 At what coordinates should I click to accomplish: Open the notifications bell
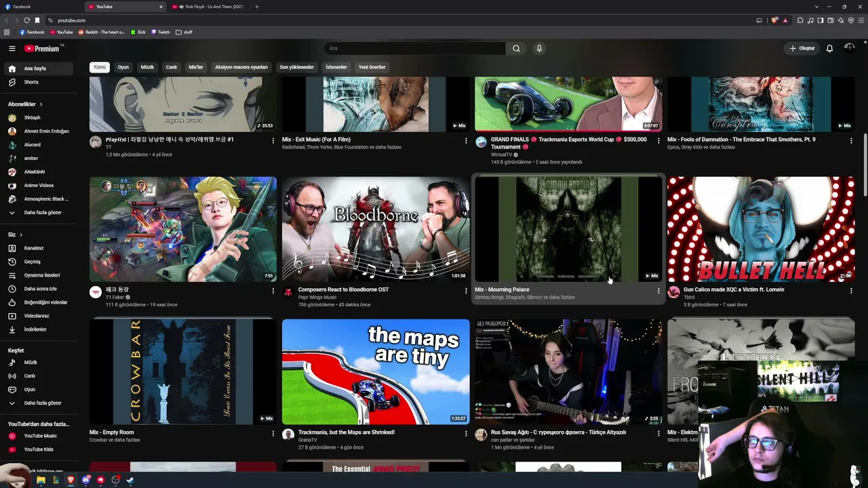(x=829, y=48)
